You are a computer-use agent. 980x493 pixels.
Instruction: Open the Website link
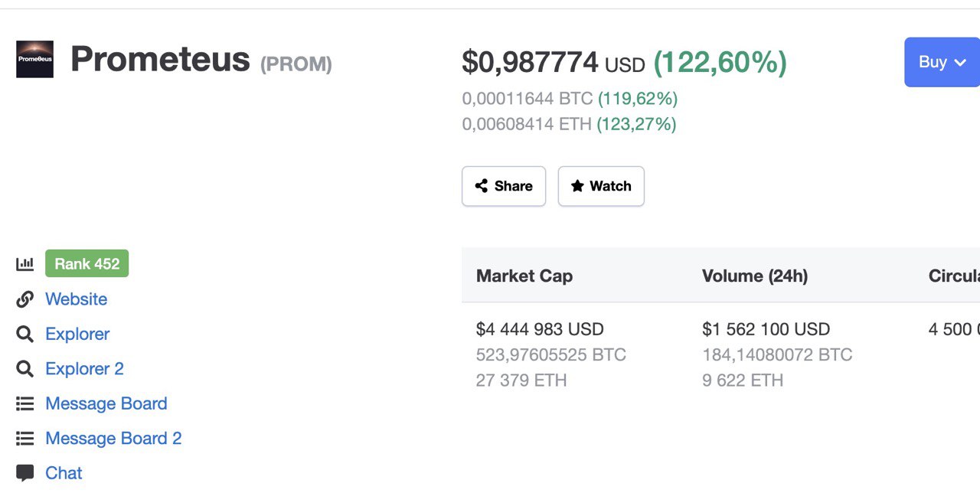[76, 299]
